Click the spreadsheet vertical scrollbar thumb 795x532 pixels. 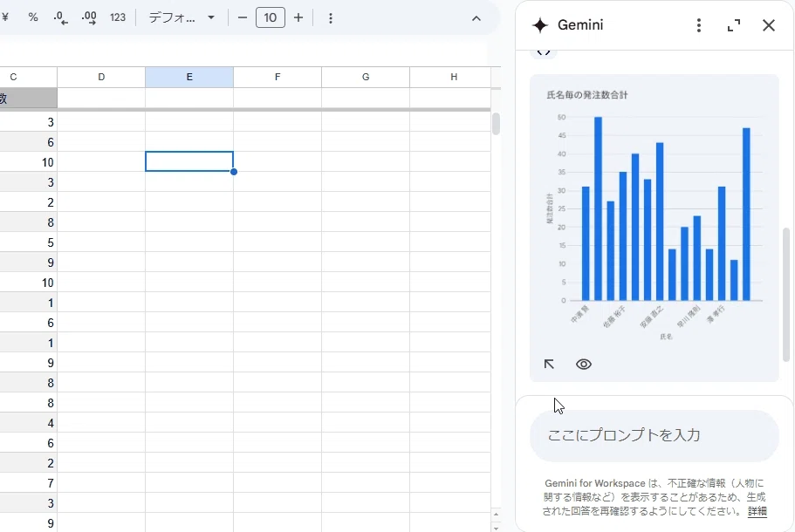click(496, 124)
